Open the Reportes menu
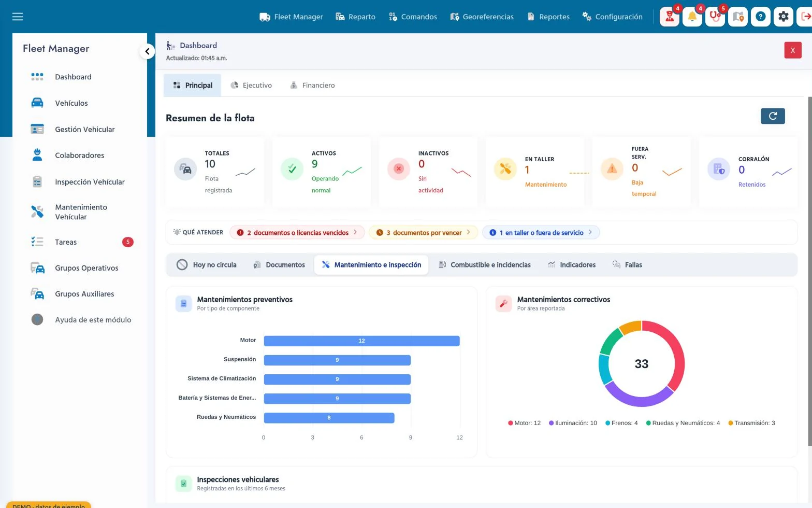The image size is (812, 508). (x=548, y=17)
